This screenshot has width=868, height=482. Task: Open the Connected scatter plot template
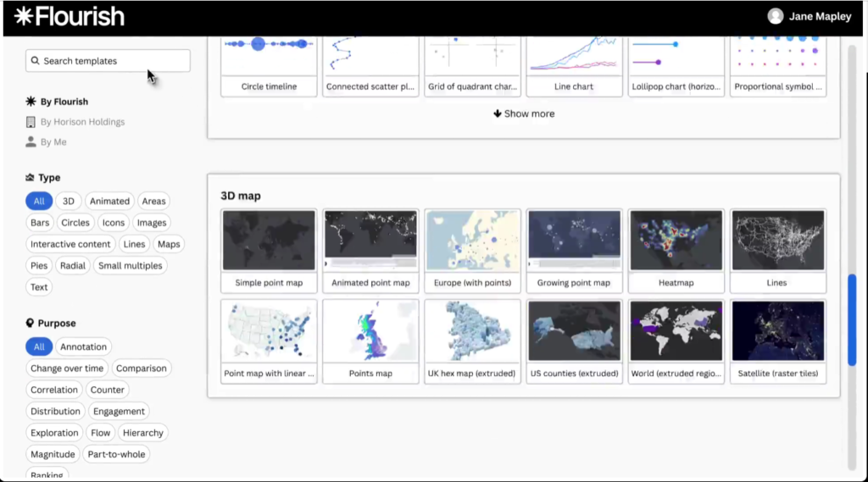tap(371, 66)
